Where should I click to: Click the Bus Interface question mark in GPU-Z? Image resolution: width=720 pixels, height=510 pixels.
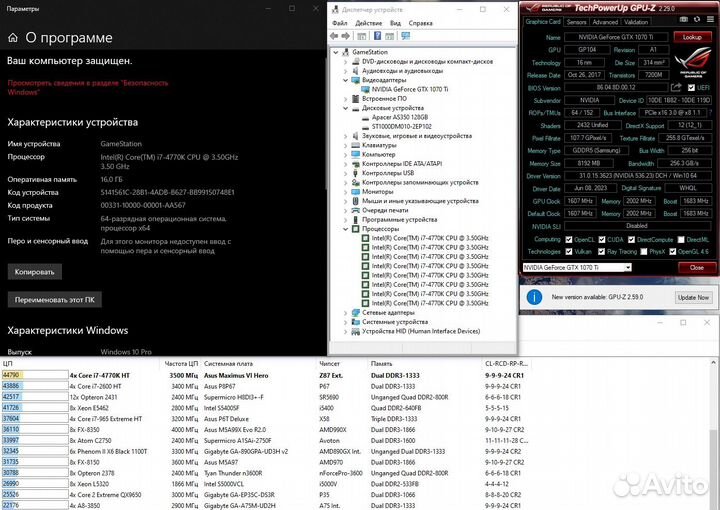(711, 112)
